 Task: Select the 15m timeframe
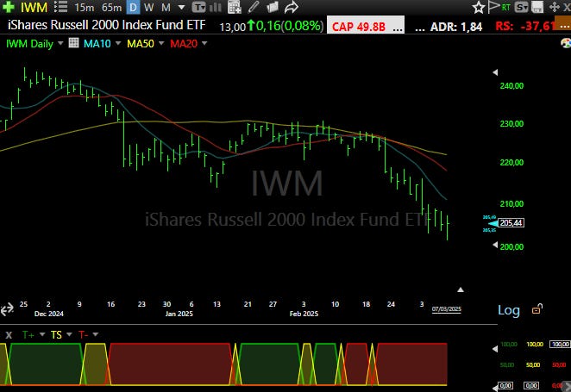click(x=84, y=7)
